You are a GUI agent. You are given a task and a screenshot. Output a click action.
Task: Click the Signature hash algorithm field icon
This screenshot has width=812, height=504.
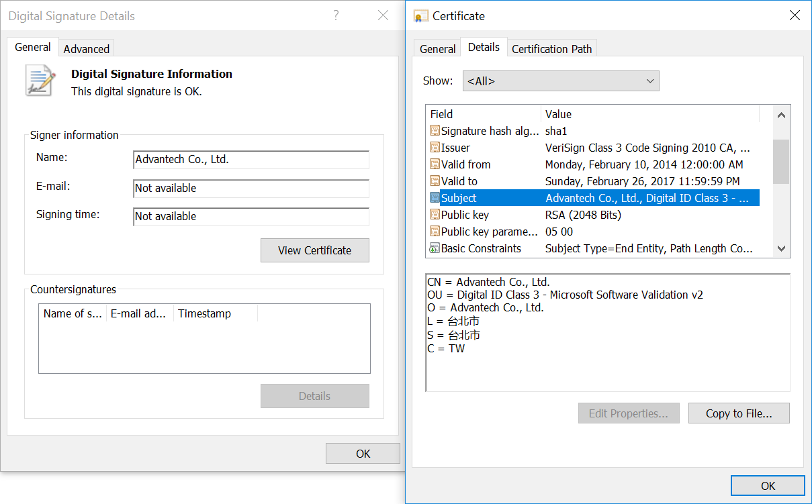point(435,131)
